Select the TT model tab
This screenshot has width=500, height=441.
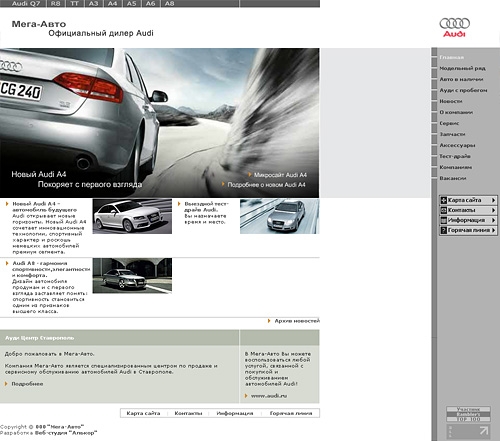pyautogui.click(x=74, y=4)
